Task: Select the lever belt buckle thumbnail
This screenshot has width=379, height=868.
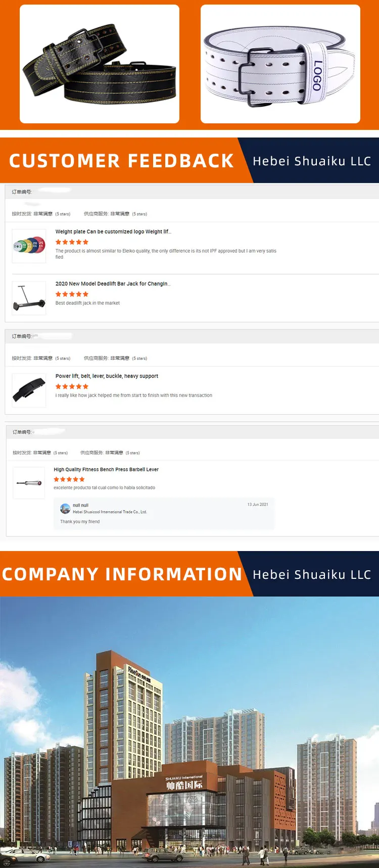Action: 29,390
